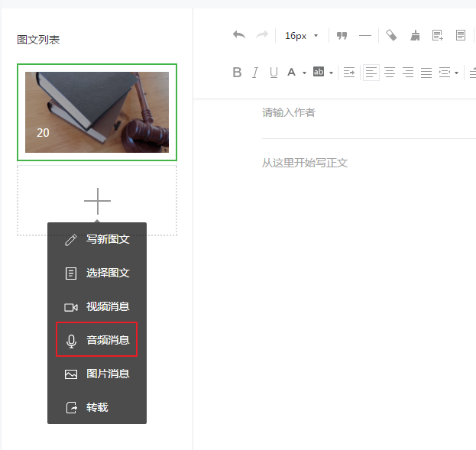Insert a horizontal divider line
Screen dimensions: 476x450
tap(365, 35)
